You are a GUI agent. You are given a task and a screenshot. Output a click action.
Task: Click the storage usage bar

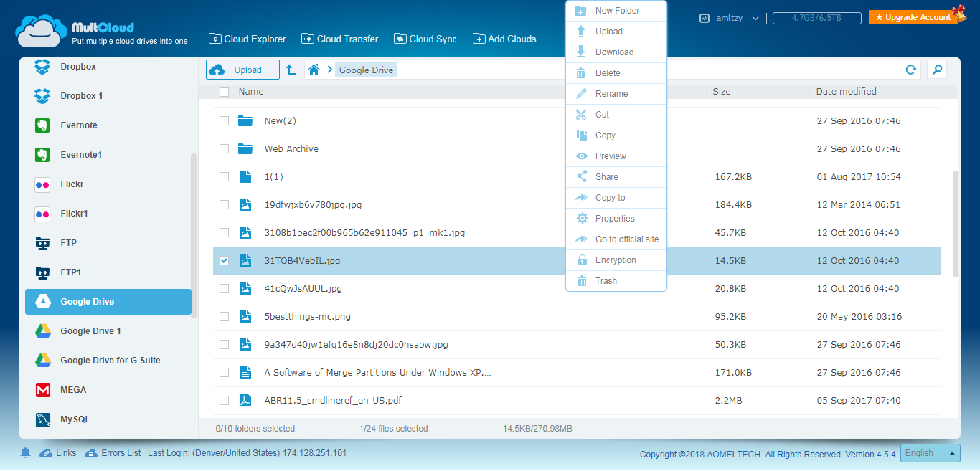(816, 18)
